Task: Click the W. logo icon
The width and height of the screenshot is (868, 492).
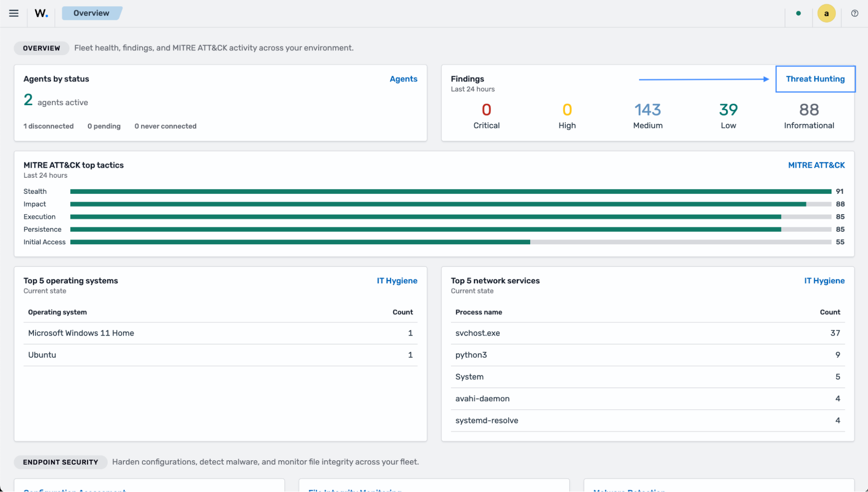Action: (x=41, y=13)
